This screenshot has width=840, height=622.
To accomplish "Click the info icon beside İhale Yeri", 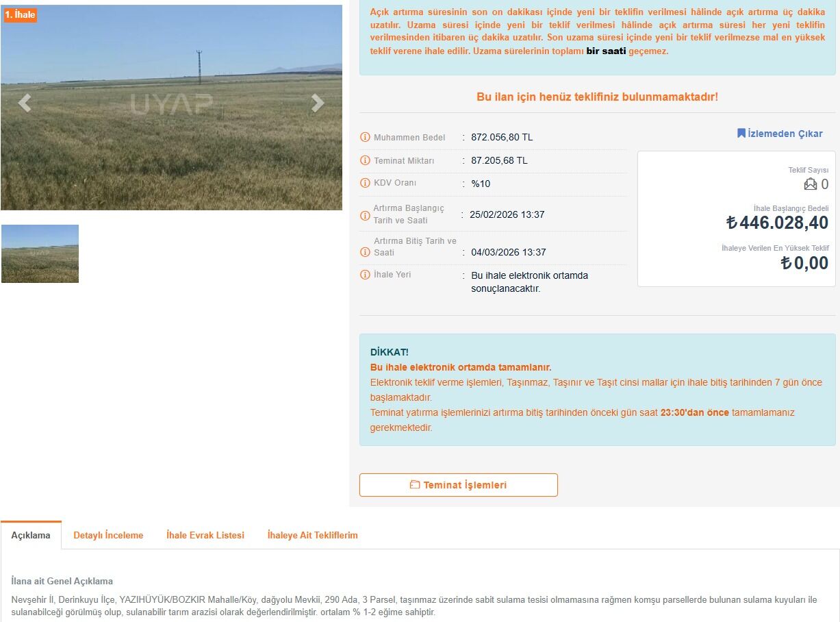I will (x=365, y=275).
